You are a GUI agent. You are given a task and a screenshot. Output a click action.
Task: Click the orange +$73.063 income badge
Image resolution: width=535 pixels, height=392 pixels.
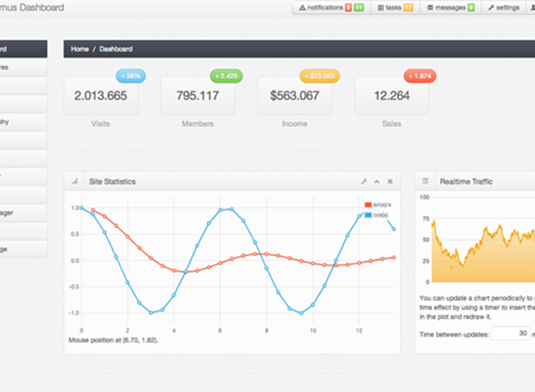pos(320,76)
